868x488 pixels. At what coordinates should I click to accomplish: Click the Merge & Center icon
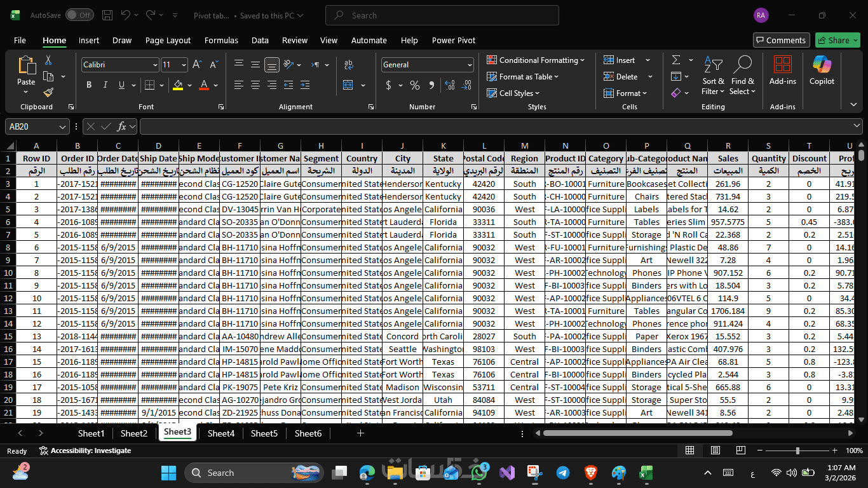[x=348, y=85]
